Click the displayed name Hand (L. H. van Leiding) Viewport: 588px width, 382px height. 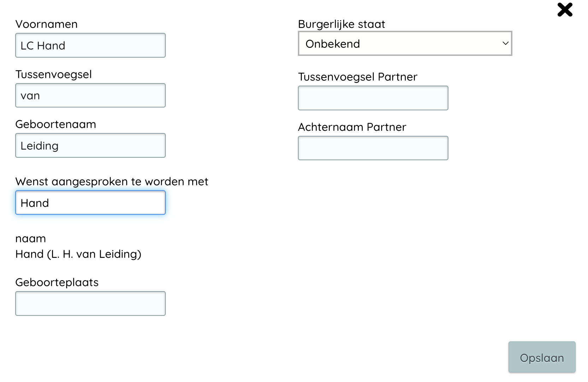[78, 254]
